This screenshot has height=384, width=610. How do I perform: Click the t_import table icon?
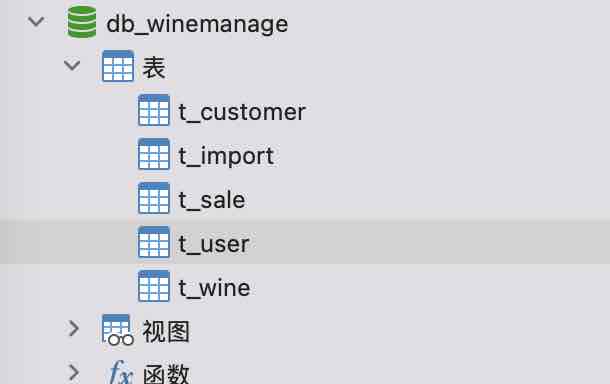[154, 154]
